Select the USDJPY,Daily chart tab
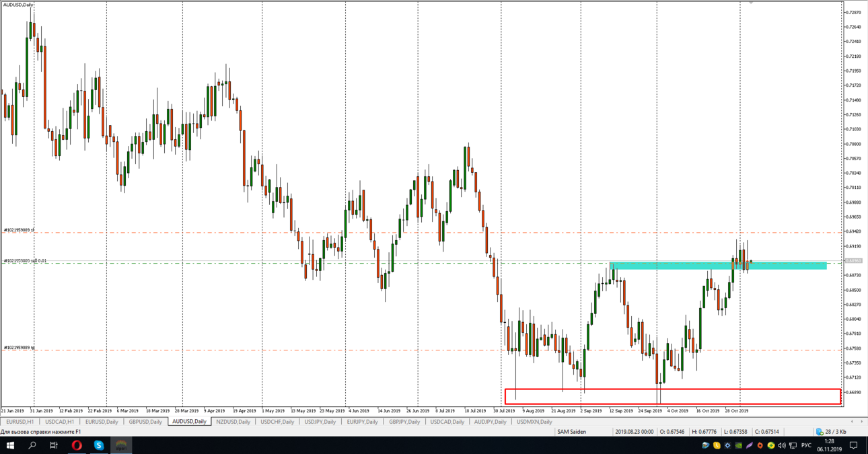 coord(320,422)
